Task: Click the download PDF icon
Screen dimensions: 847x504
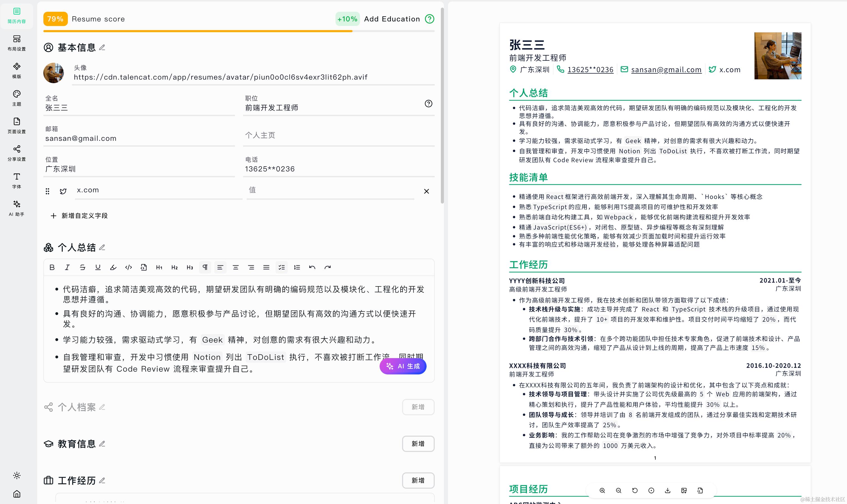Action: point(668,490)
